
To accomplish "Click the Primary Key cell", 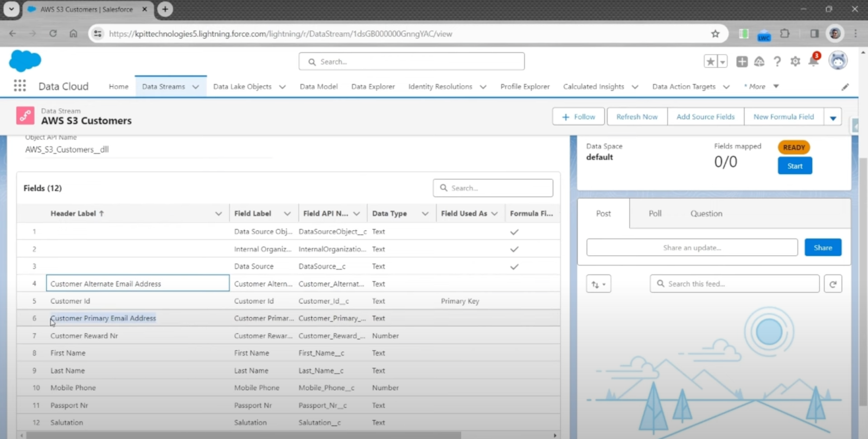I will (460, 301).
